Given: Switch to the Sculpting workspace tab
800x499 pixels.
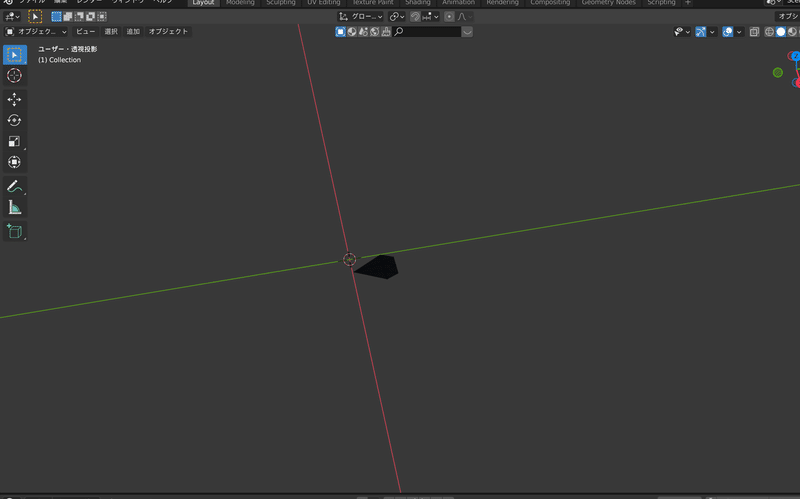Looking at the screenshot, I should (281, 3).
